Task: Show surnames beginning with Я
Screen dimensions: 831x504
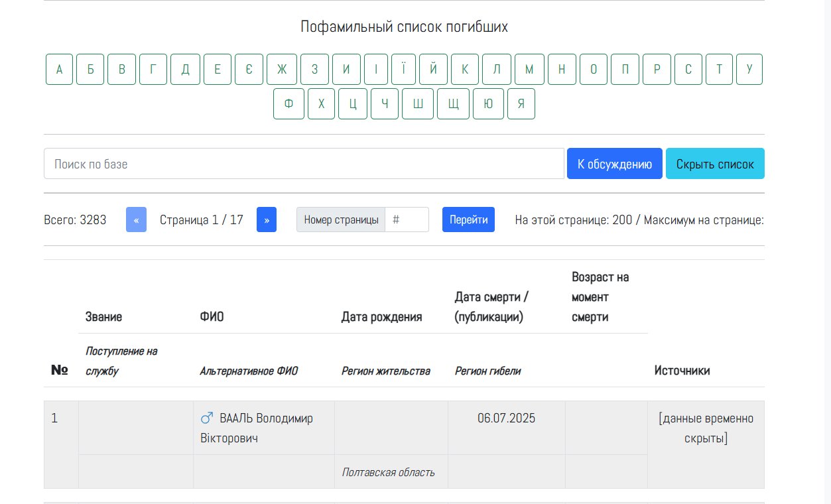Action: (521, 104)
